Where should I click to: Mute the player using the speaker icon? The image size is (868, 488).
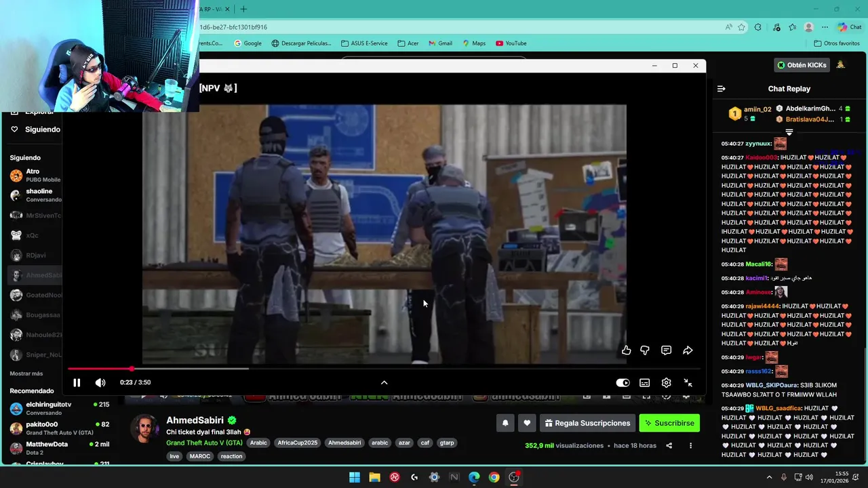[100, 382]
